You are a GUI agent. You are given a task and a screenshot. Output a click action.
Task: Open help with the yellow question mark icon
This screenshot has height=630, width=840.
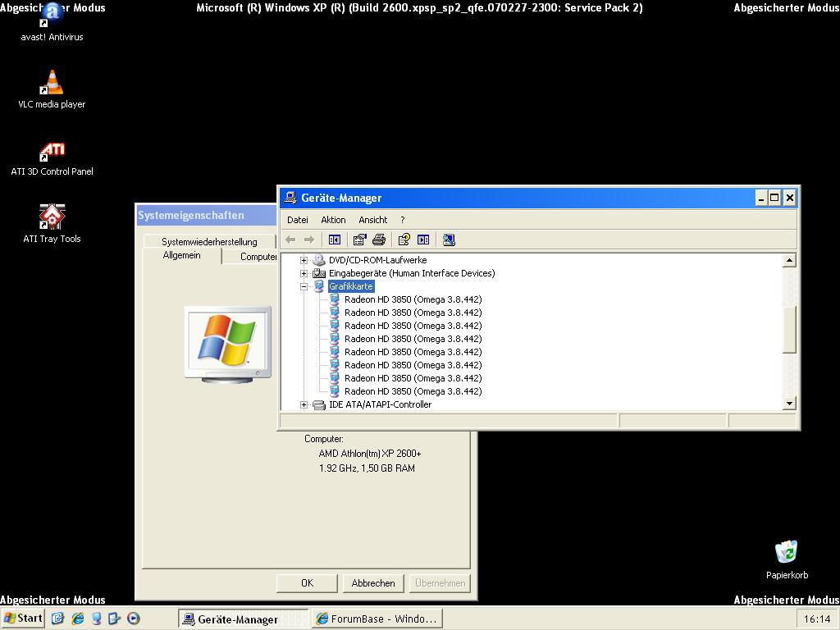[404, 240]
